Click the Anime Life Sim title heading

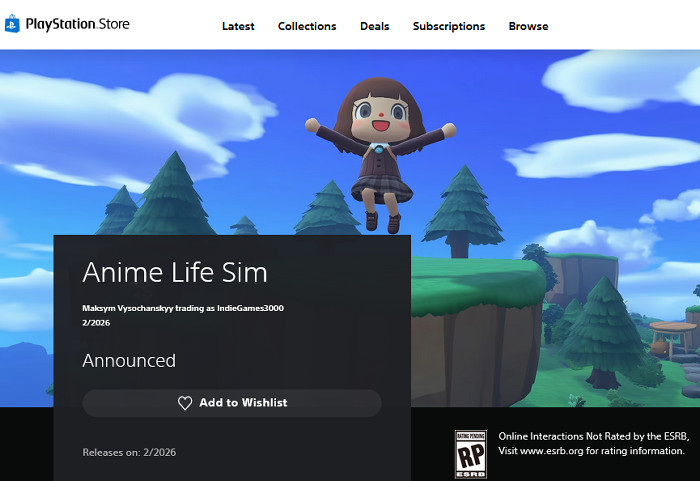tap(175, 272)
